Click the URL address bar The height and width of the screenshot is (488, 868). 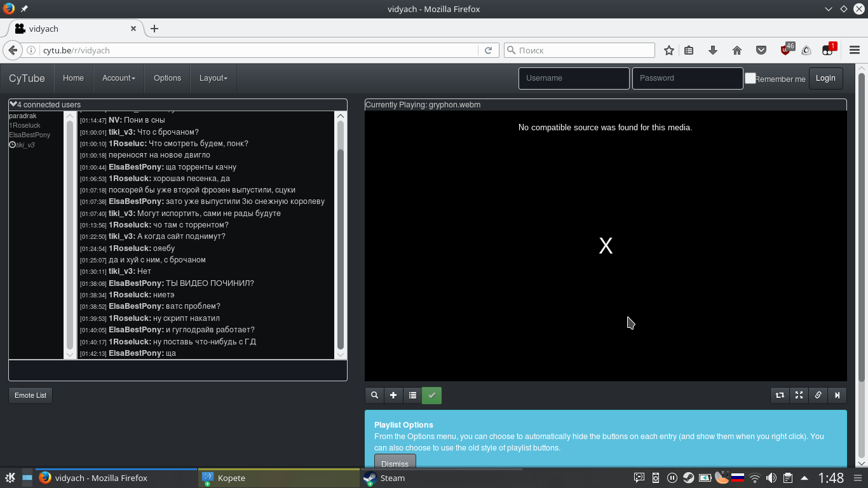259,50
